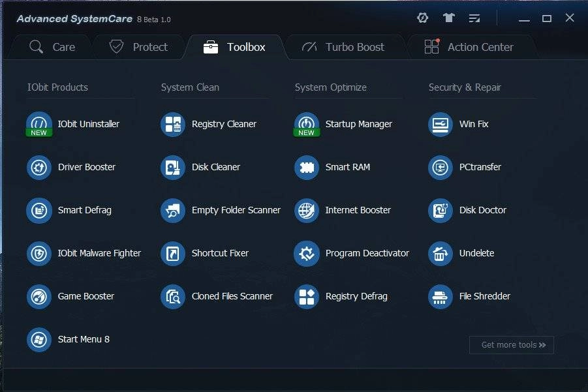
Task: Open the Program Deactivator icon
Action: coord(307,254)
